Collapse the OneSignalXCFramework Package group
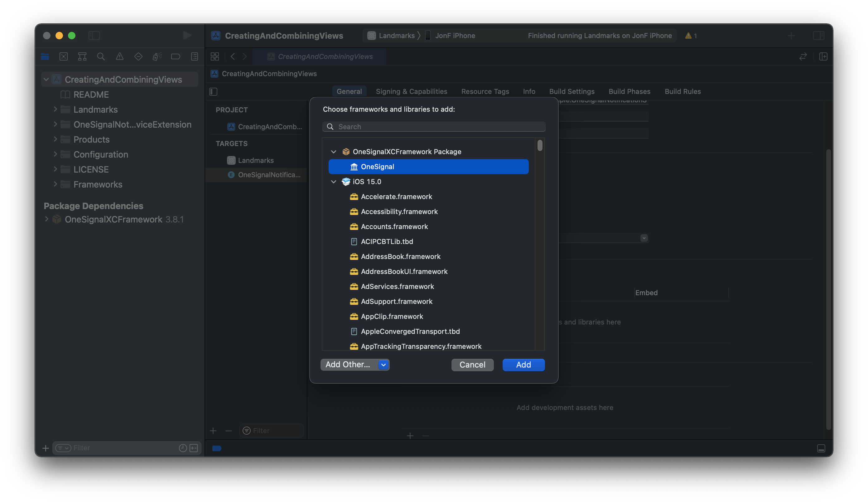This screenshot has height=503, width=868. pyautogui.click(x=333, y=152)
